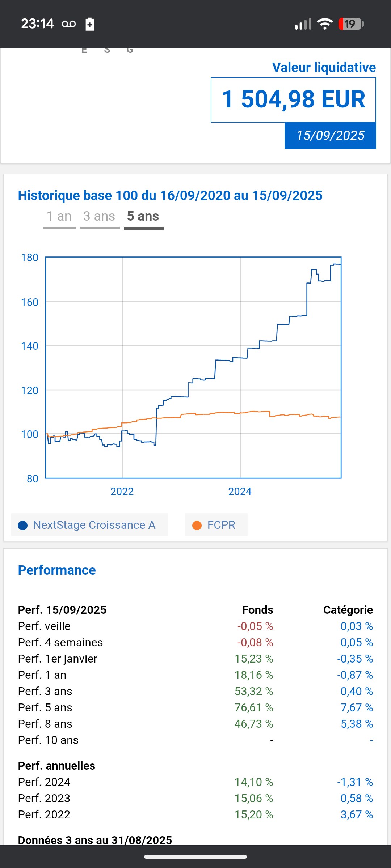Tap the Valeur liquidative heading
This screenshot has width=391, height=868.
[x=324, y=68]
